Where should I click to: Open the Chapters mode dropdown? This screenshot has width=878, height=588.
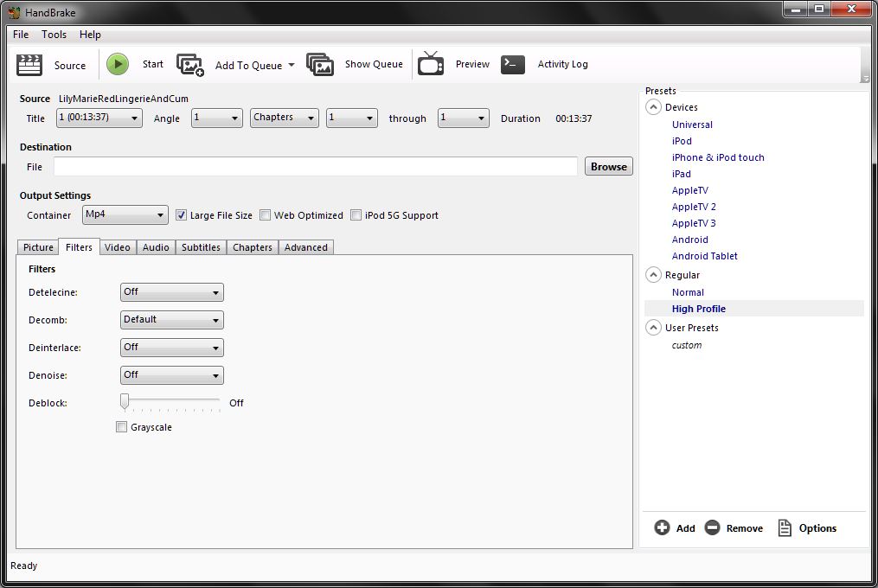point(285,118)
